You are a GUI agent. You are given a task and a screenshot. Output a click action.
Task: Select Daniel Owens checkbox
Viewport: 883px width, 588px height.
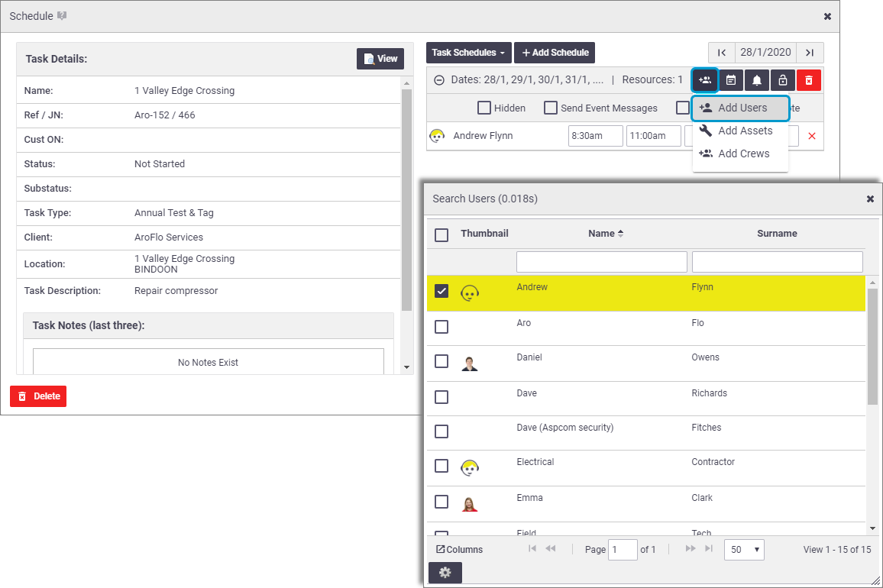[x=441, y=361]
